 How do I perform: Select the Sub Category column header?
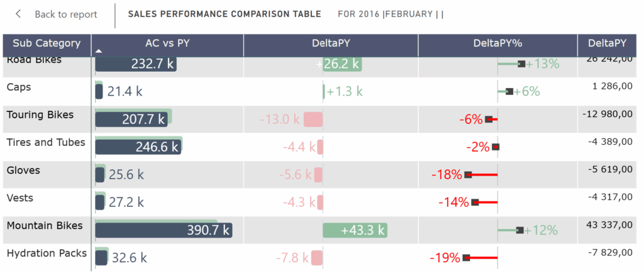tap(47, 43)
